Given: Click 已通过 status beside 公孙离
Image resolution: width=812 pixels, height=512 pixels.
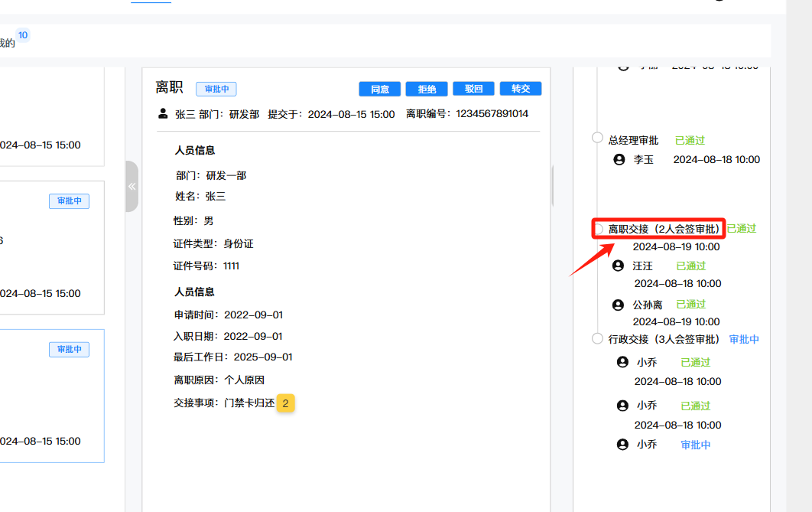Looking at the screenshot, I should tap(691, 304).
